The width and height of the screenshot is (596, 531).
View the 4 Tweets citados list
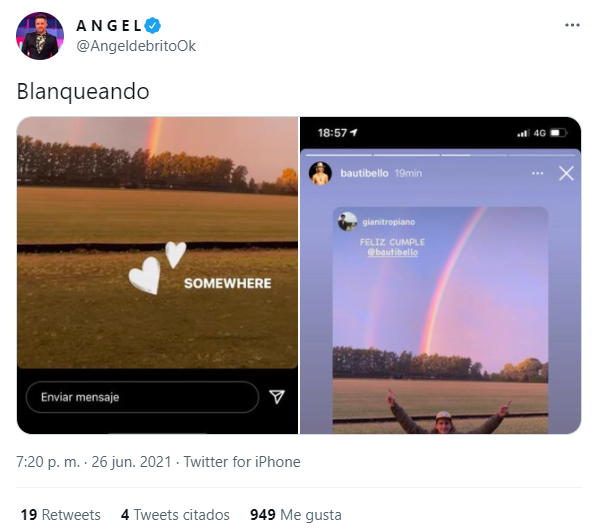175,515
